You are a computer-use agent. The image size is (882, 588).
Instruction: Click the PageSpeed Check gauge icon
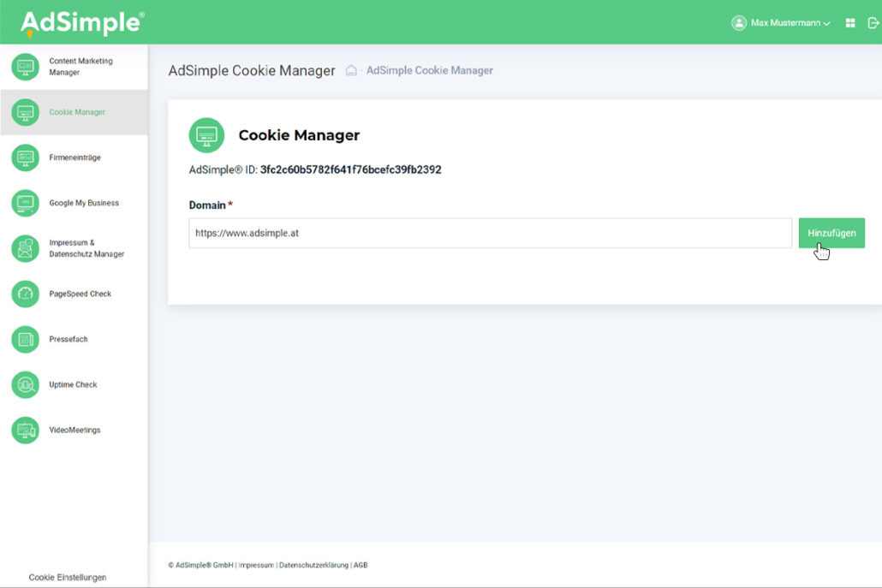tap(26, 294)
